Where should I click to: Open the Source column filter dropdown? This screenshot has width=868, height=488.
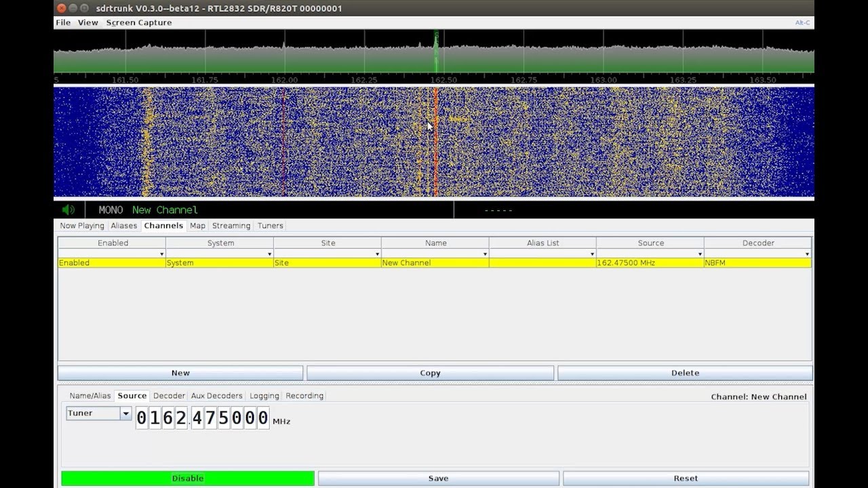pyautogui.click(x=700, y=254)
